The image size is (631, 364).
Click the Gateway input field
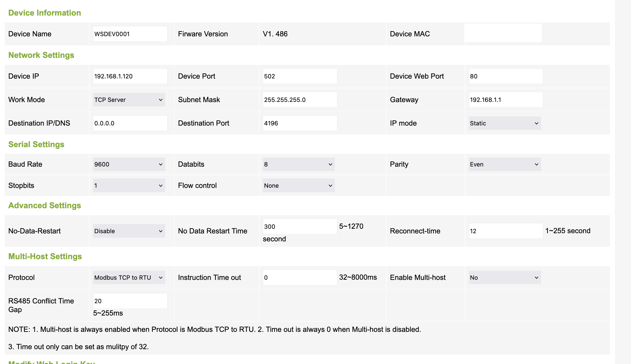click(506, 100)
